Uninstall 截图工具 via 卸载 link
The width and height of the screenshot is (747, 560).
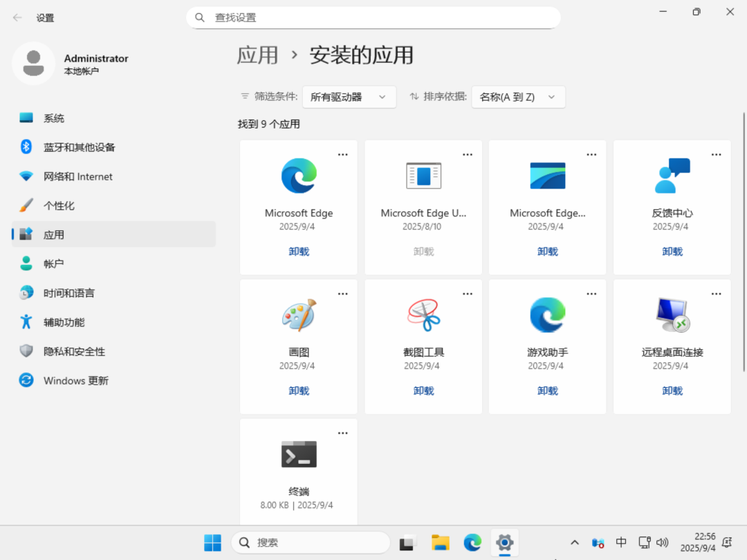[423, 391]
